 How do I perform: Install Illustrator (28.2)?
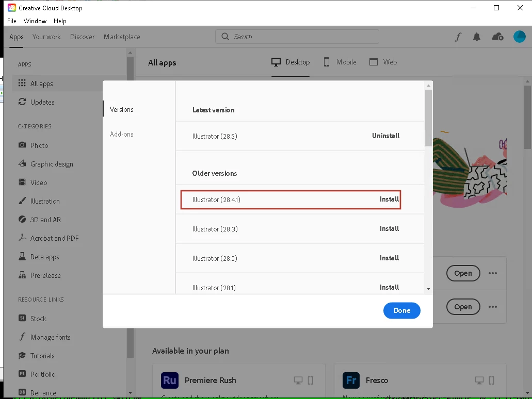click(389, 258)
